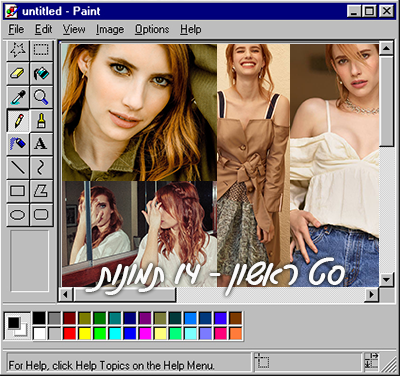Open the File menu
The image size is (400, 376).
tap(16, 29)
